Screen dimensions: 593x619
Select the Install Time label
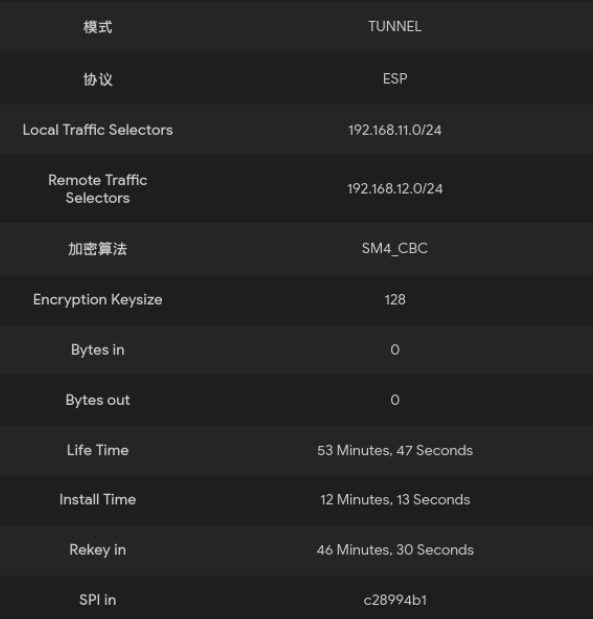[98, 499]
